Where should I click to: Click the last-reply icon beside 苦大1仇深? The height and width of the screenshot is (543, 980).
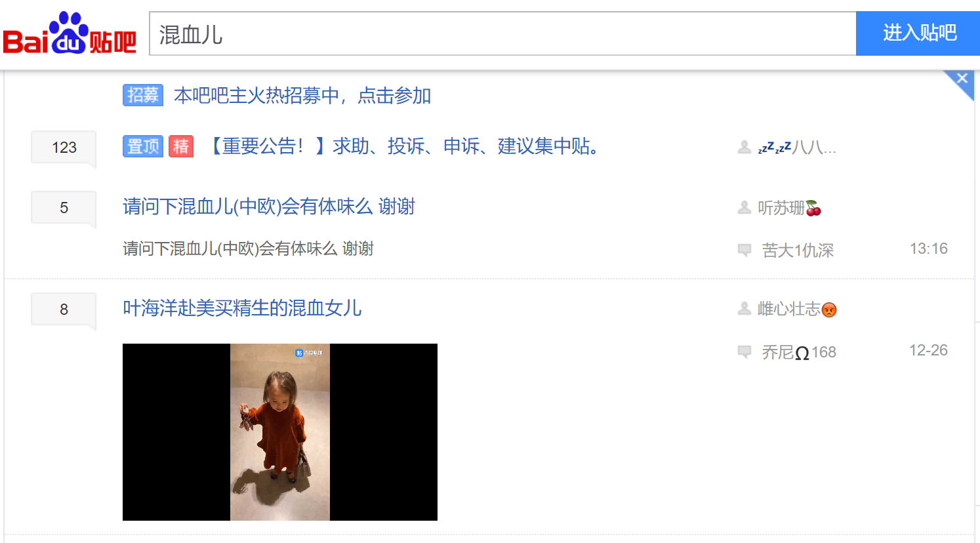[x=745, y=250]
